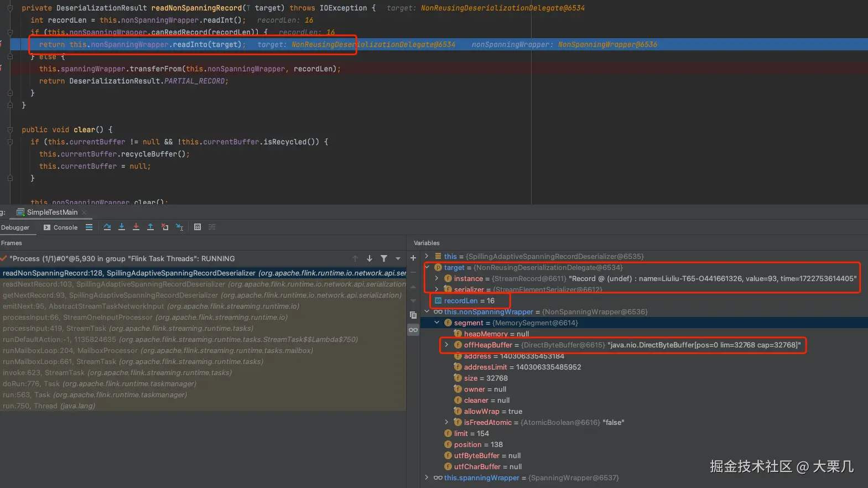The height and width of the screenshot is (488, 868).
Task: Click the Drop Frame icon
Action: [x=165, y=227]
